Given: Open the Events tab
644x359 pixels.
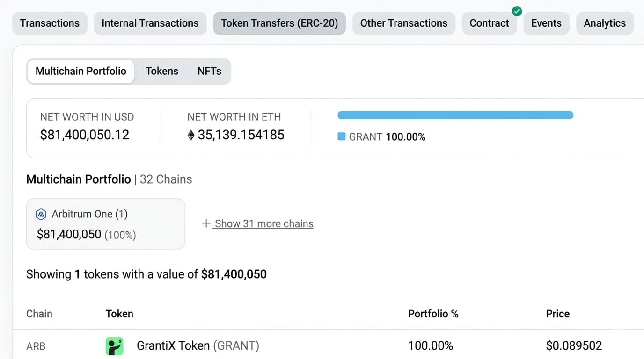Looking at the screenshot, I should coord(546,23).
